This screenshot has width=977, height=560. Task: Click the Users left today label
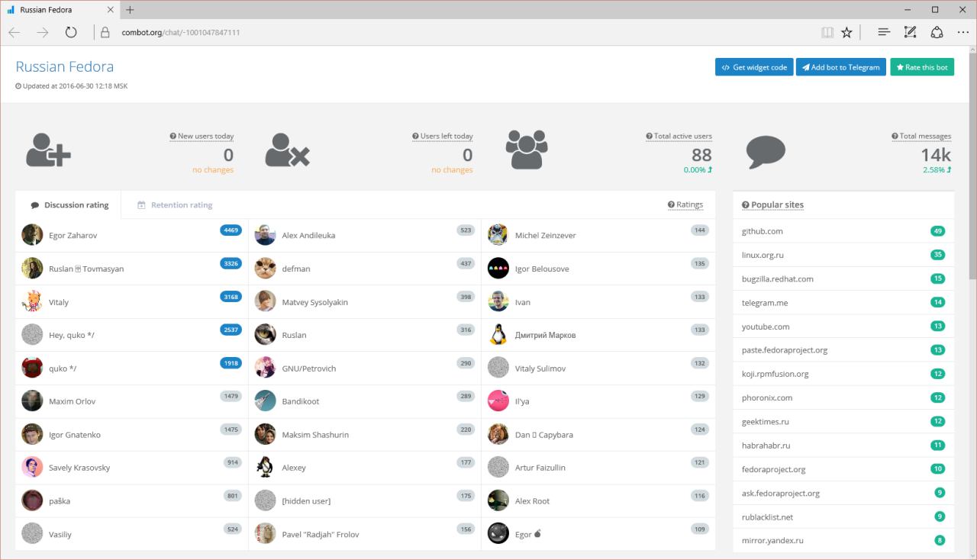[443, 137]
